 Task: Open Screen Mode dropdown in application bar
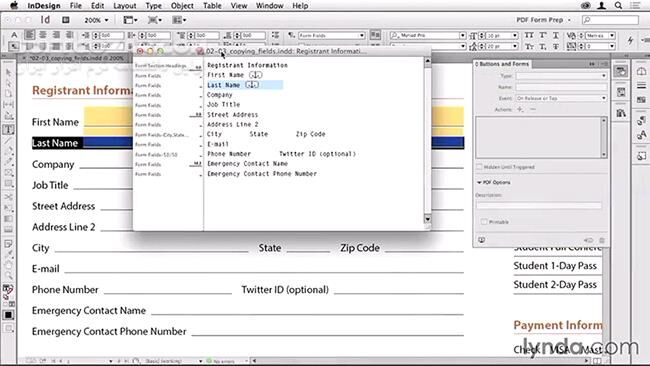tap(155, 20)
